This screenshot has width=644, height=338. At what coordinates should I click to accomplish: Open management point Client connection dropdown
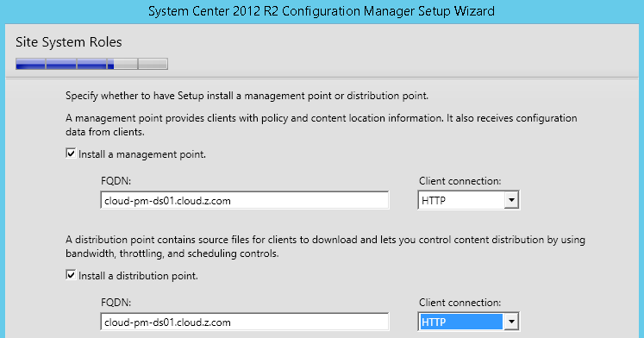511,200
